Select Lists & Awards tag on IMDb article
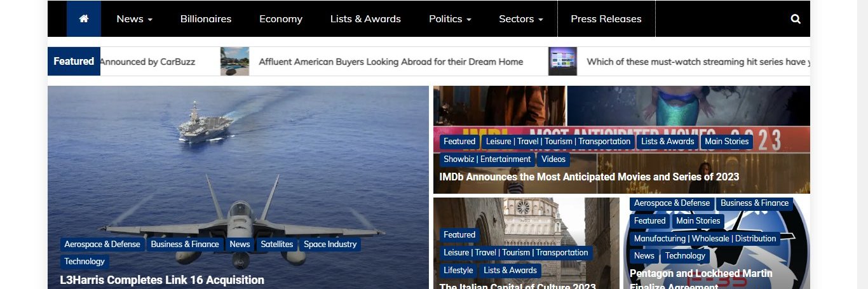Viewport: 868px width, 289px height. (x=667, y=142)
